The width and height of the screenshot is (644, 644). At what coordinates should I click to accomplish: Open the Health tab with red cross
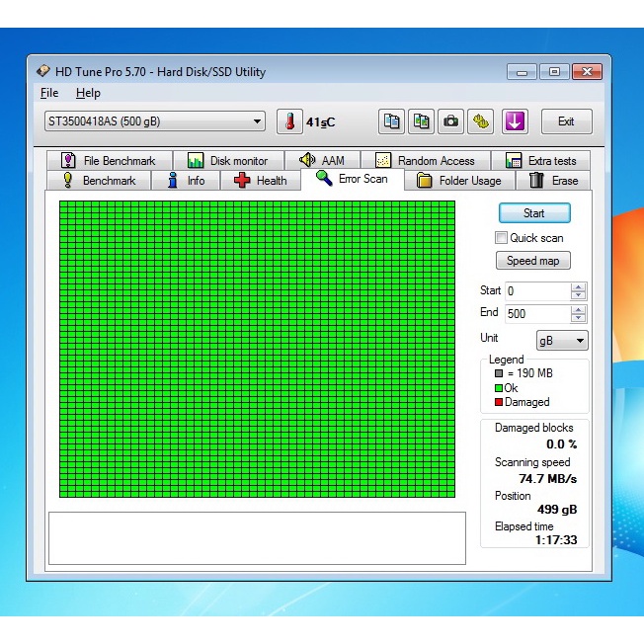[260, 181]
